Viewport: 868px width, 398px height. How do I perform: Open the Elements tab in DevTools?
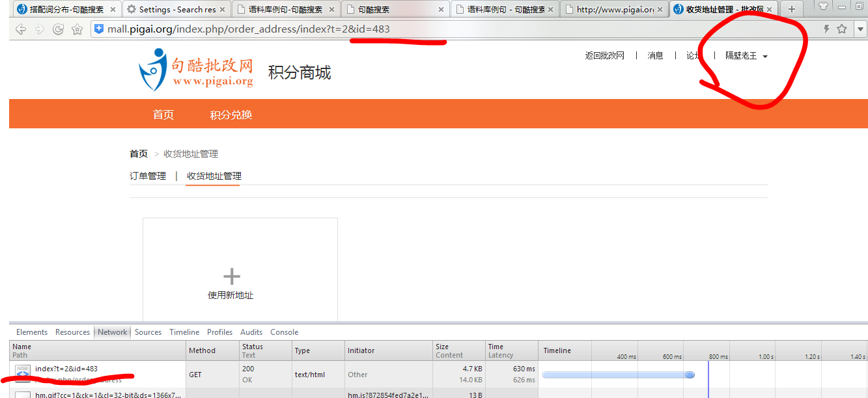click(x=32, y=332)
